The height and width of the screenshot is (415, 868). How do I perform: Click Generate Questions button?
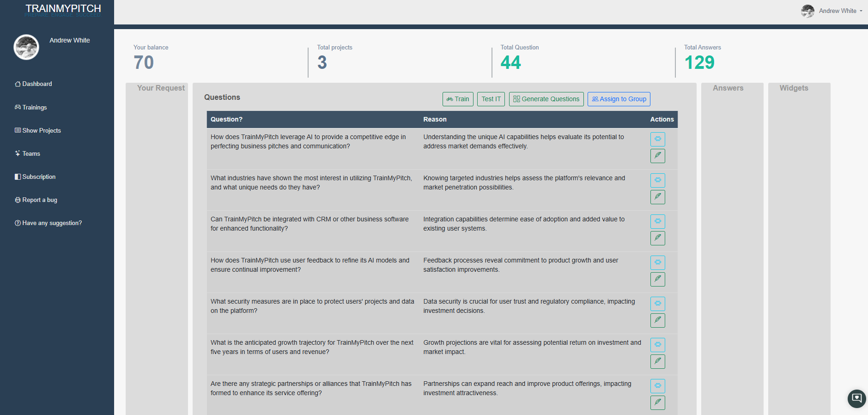click(x=546, y=99)
